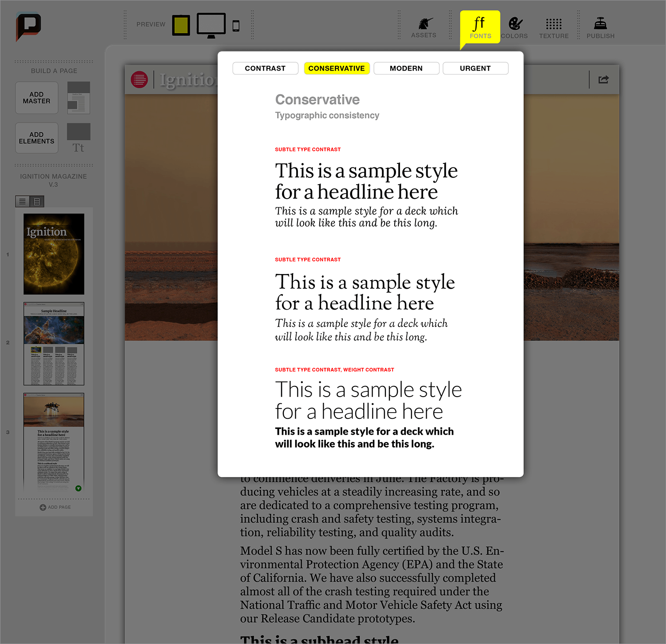
Task: Click the Add Master button
Action: pyautogui.click(x=37, y=98)
